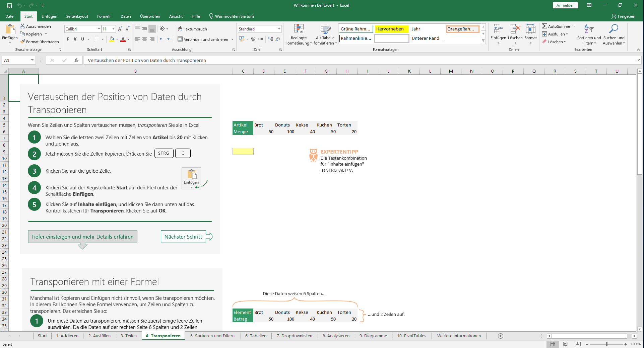This screenshot has width=644, height=348.
Task: Click the Prozentformat icon in Zahl group
Action: point(253,39)
